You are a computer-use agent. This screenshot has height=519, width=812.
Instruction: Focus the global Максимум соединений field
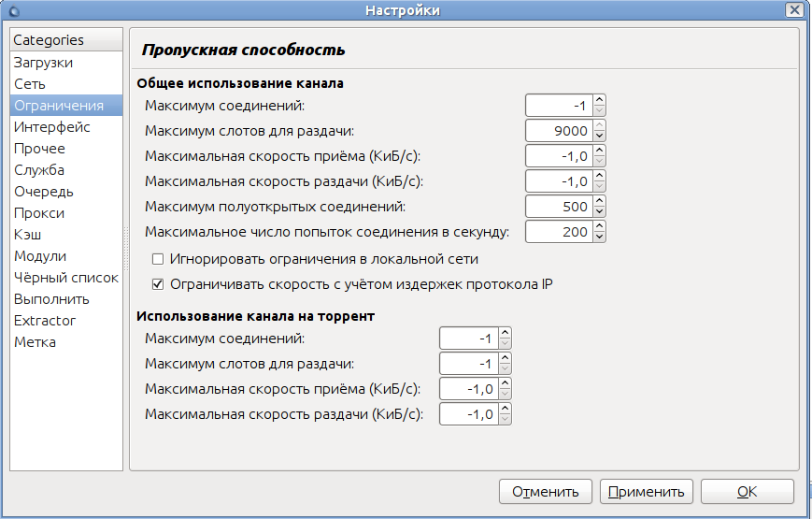[x=560, y=106]
